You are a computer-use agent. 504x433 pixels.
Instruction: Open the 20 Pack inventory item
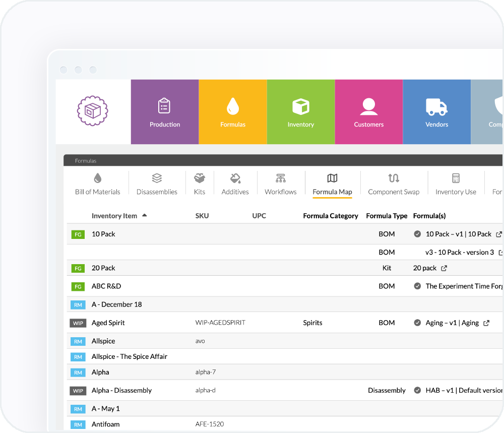(103, 268)
